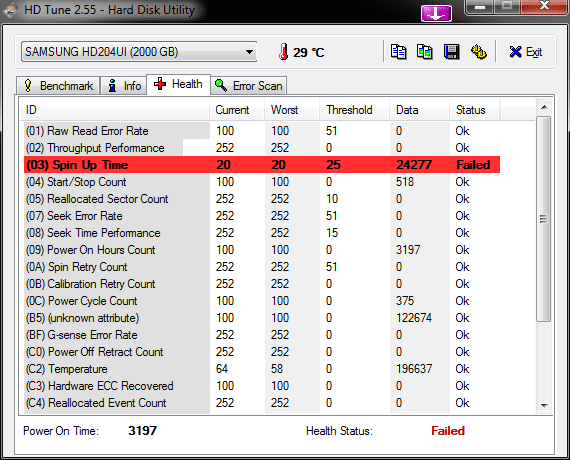Click the 24277 data value
Screen dimensions: 570x460
(x=414, y=165)
